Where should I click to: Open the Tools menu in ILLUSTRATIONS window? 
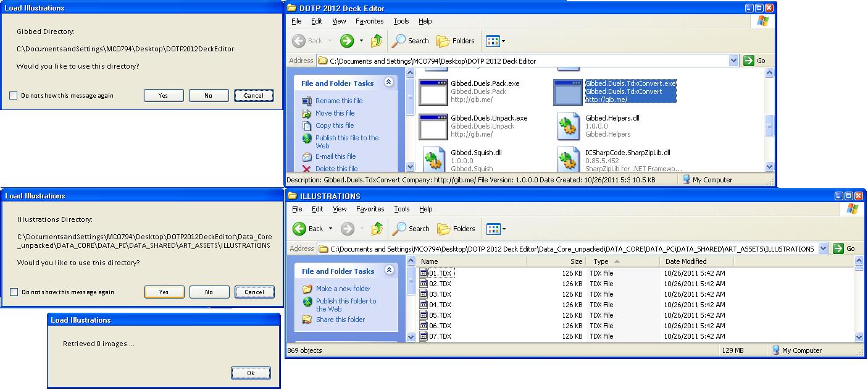point(402,209)
